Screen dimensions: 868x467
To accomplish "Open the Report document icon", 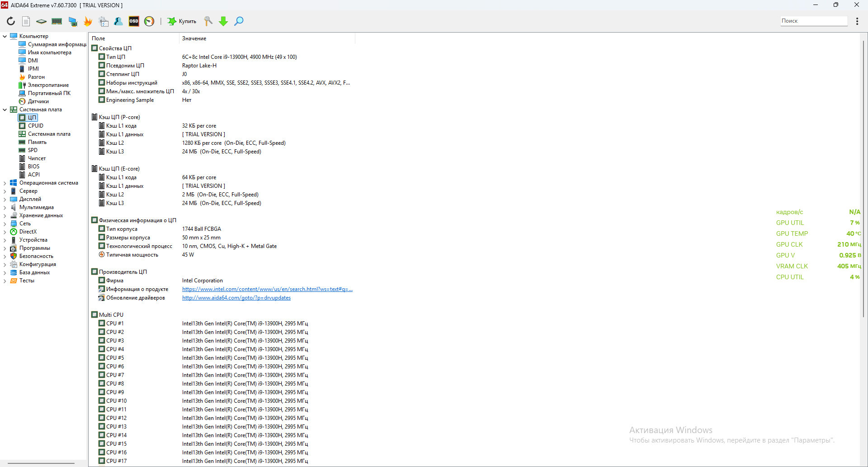I will point(26,21).
